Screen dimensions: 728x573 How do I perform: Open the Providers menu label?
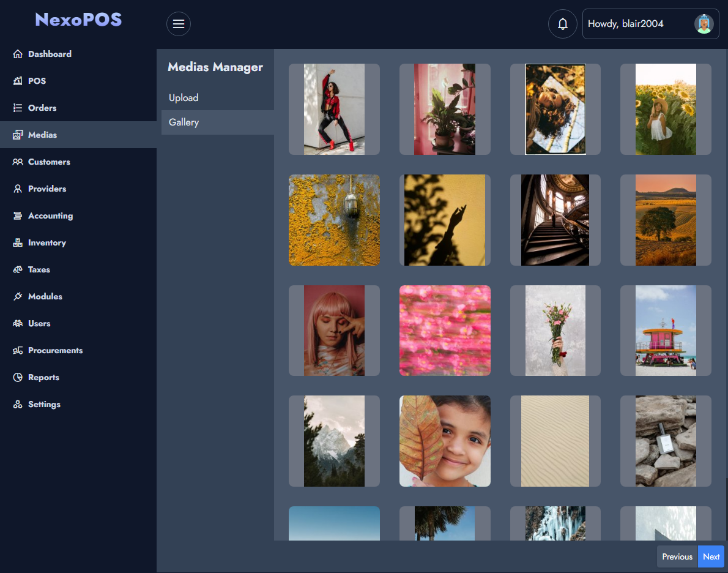click(47, 189)
